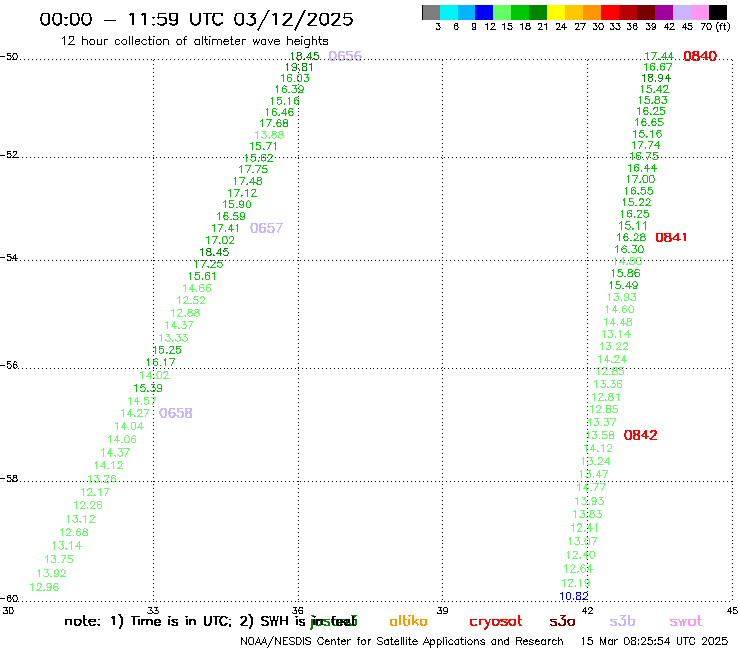
Task: Click the cyan legend color swatch
Action: pyautogui.click(x=449, y=12)
